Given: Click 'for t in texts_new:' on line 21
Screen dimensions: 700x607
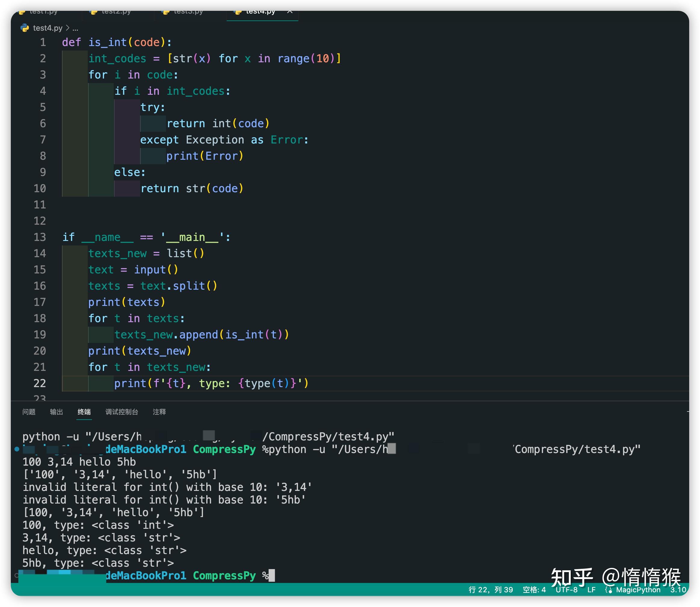Looking at the screenshot, I should (x=149, y=367).
